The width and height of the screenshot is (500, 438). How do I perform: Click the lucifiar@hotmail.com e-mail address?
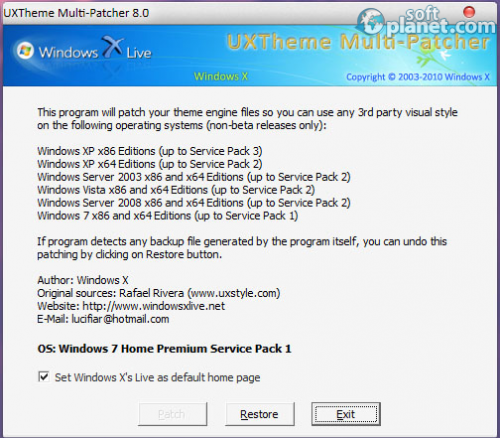(x=120, y=319)
